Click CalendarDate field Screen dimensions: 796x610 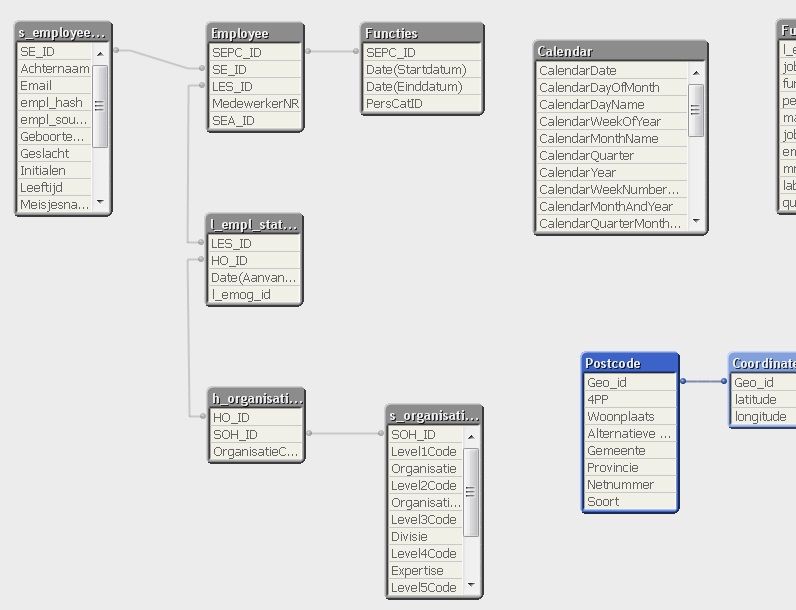[x=612, y=71]
